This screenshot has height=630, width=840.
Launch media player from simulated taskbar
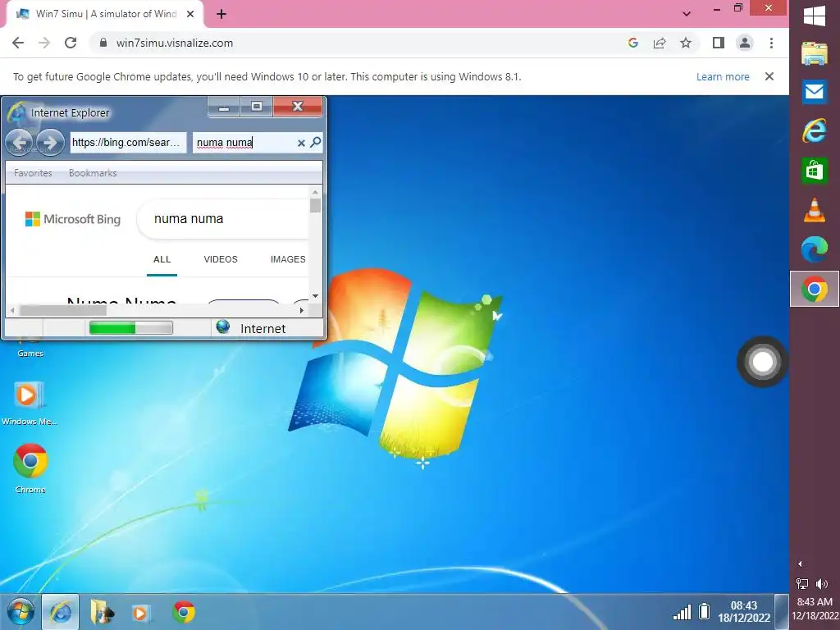[140, 612]
